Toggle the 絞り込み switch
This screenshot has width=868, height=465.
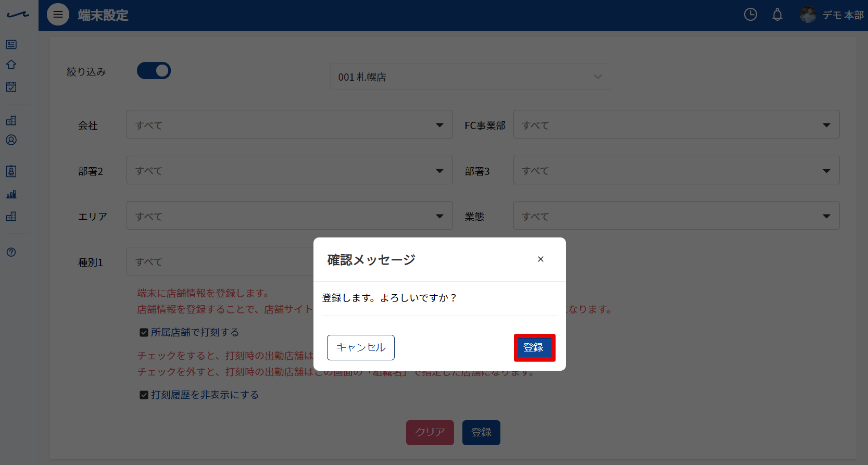tap(154, 71)
